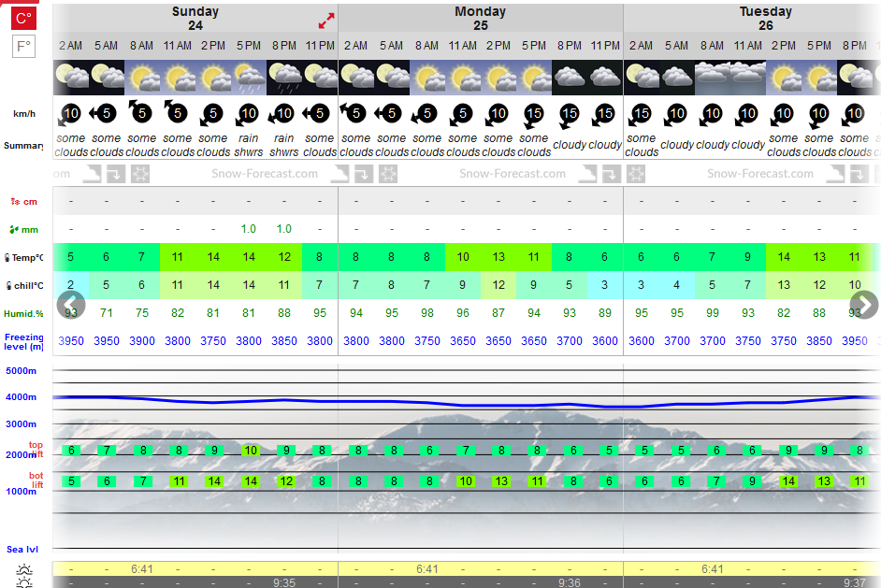881x588 pixels.
Task: Click Sunday 8 AM humidity value 75
Action: [141, 313]
